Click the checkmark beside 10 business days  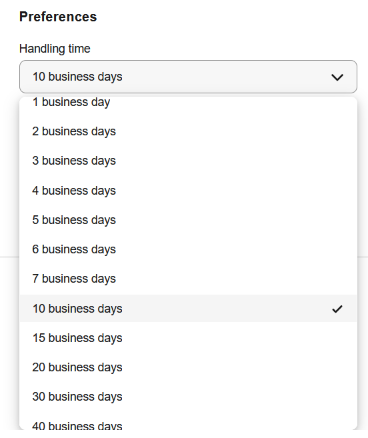[337, 309]
